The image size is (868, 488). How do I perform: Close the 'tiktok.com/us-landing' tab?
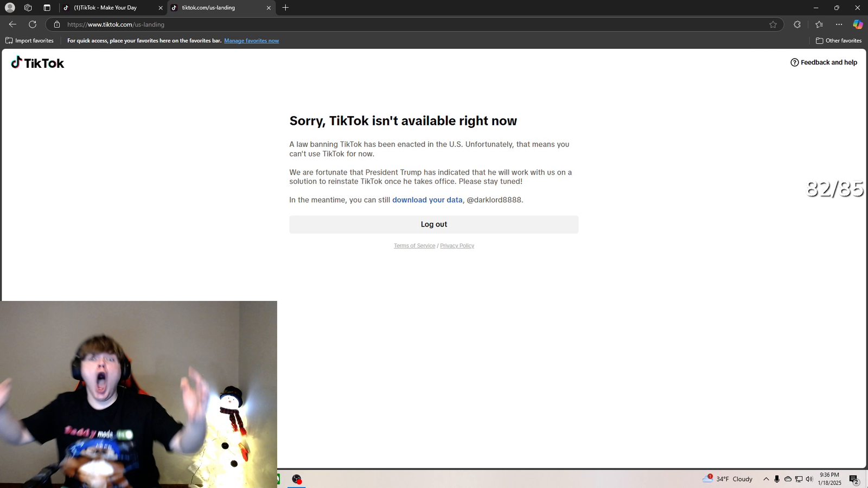[269, 8]
